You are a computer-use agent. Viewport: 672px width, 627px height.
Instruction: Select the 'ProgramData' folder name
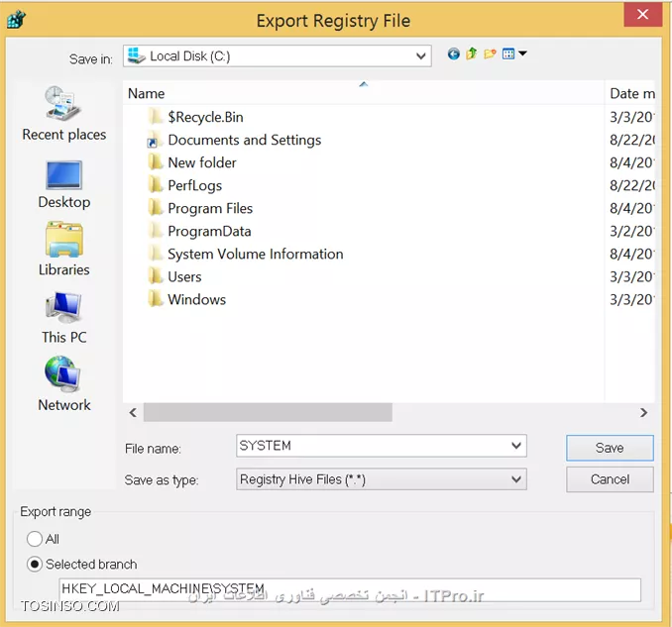coord(209,231)
